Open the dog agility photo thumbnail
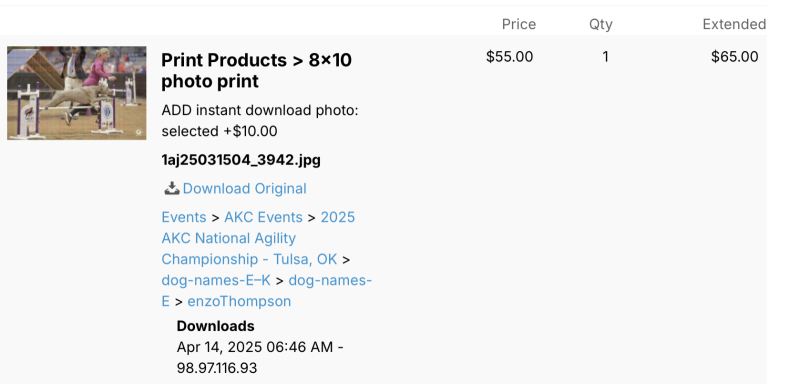This screenshot has height=384, width=800. (77, 93)
